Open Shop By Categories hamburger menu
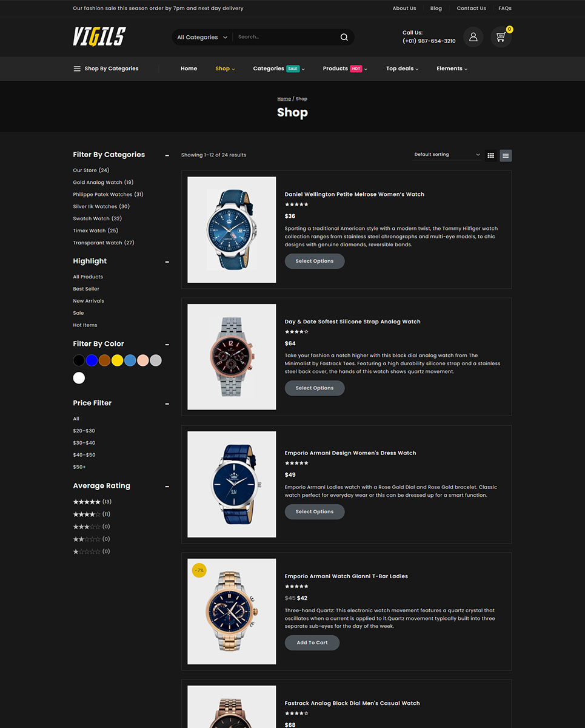The height and width of the screenshot is (728, 585). 105,69
